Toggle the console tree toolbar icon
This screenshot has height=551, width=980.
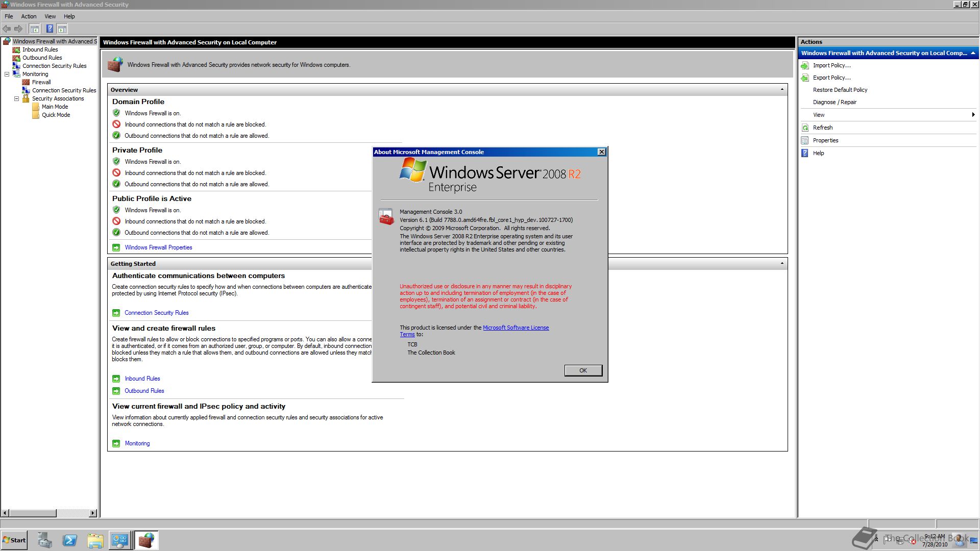click(x=34, y=29)
